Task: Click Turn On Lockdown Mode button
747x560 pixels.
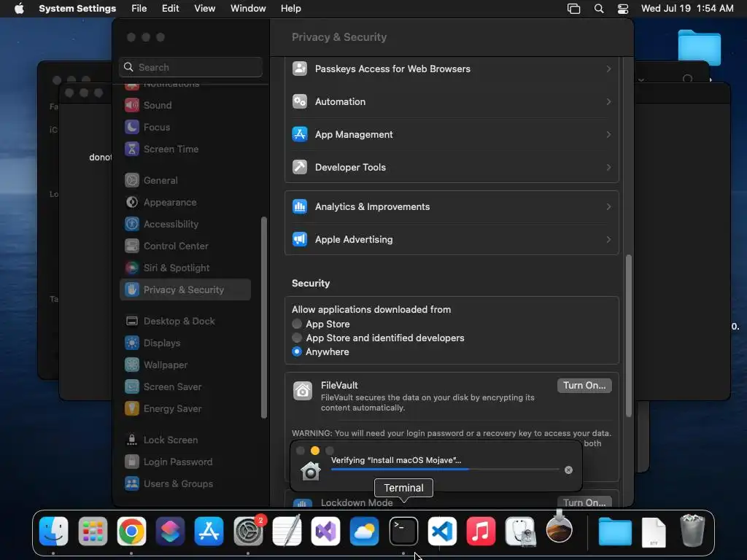Action: point(584,502)
